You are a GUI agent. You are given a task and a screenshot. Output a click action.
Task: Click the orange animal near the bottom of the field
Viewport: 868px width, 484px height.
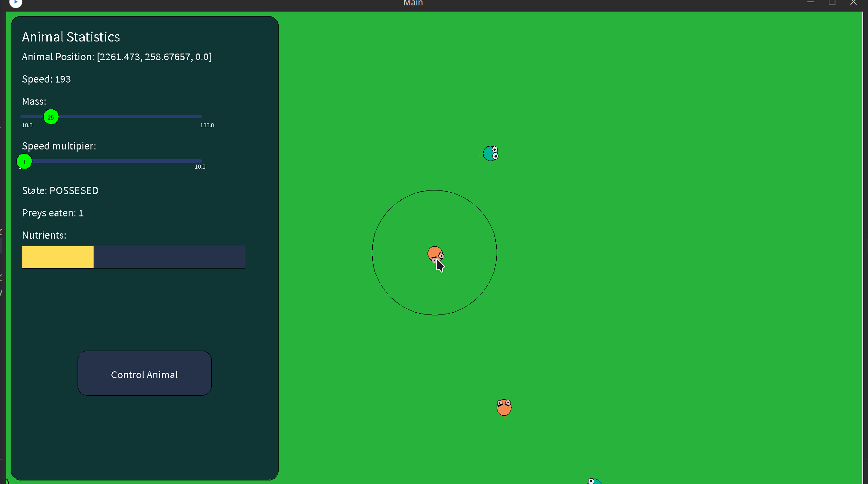coord(504,407)
